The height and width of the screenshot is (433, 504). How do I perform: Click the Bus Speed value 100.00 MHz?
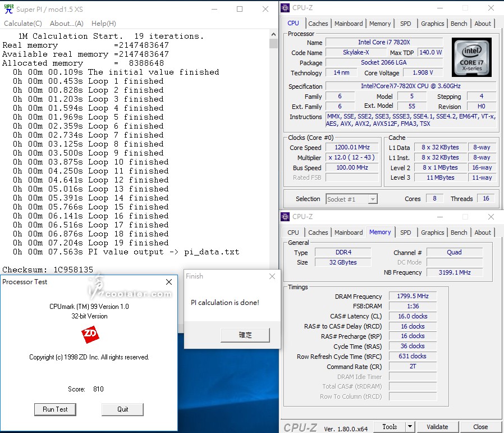[x=352, y=167]
